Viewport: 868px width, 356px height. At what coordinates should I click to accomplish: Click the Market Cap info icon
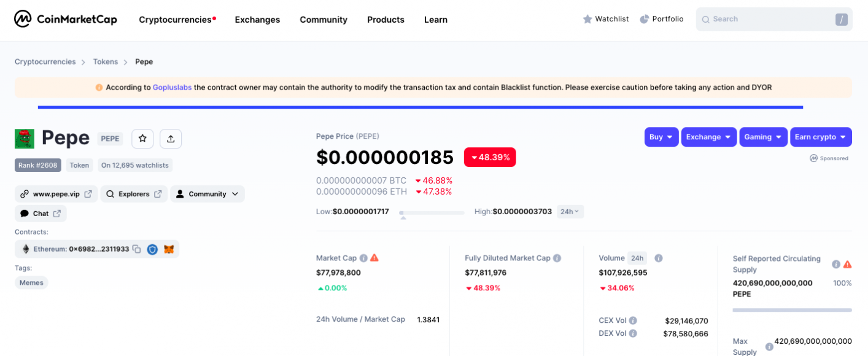[x=363, y=258]
